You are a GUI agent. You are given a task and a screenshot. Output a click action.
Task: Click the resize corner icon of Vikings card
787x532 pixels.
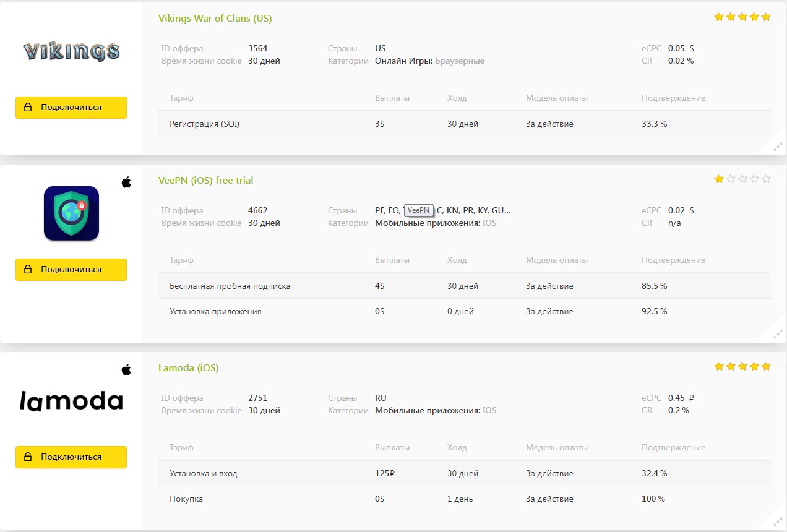click(778, 147)
